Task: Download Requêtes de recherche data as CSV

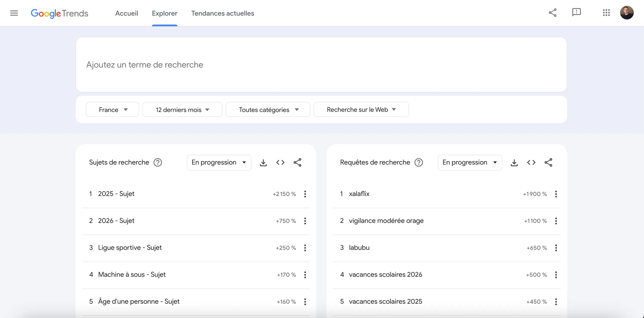Action: coord(514,163)
